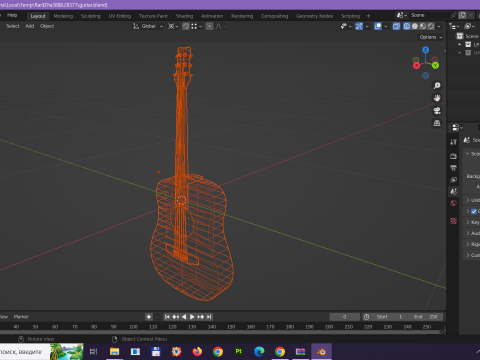
Task: Toggle proportional editing button
Action: pos(209,26)
